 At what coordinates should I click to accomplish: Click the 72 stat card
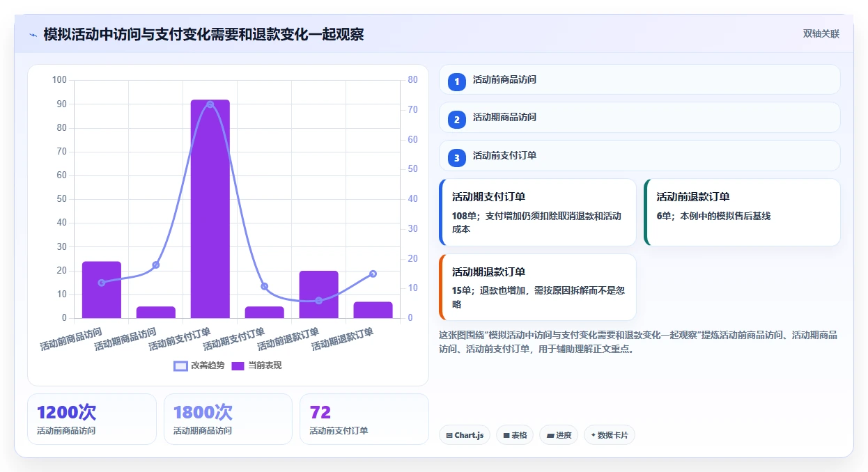[364, 419]
